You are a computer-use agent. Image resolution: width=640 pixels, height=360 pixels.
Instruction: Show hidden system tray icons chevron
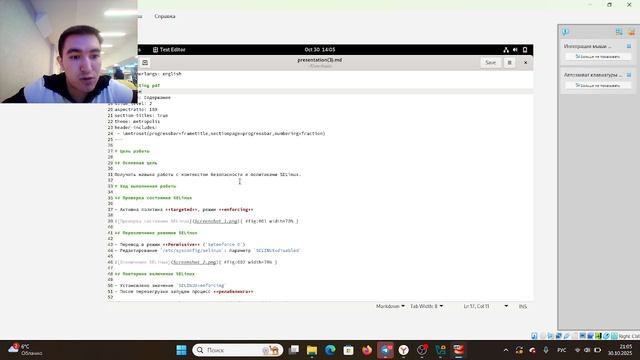506,350
